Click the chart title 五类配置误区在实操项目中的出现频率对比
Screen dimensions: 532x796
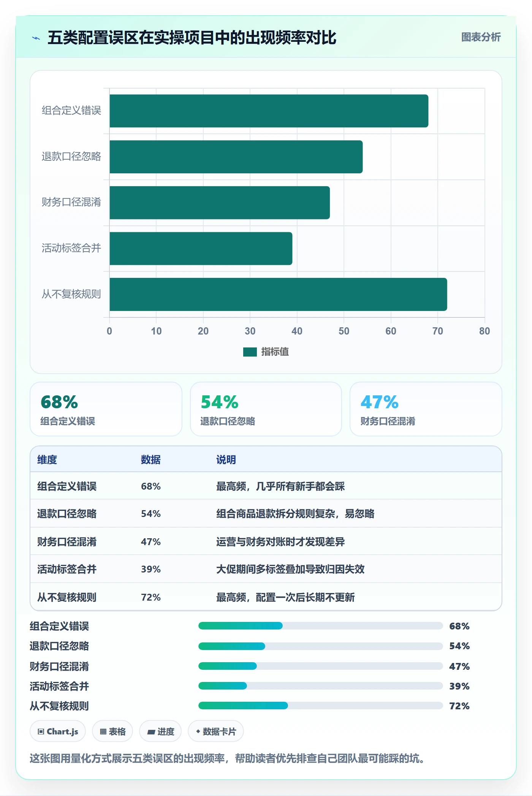(x=192, y=38)
